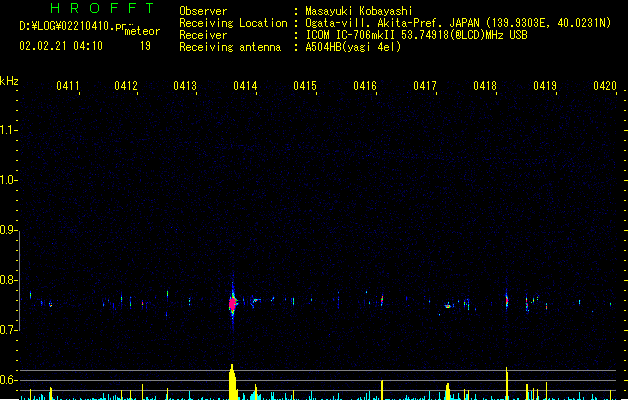Click the 0.7 kHz axis label
Screen dimensions: 629x400
(8, 330)
